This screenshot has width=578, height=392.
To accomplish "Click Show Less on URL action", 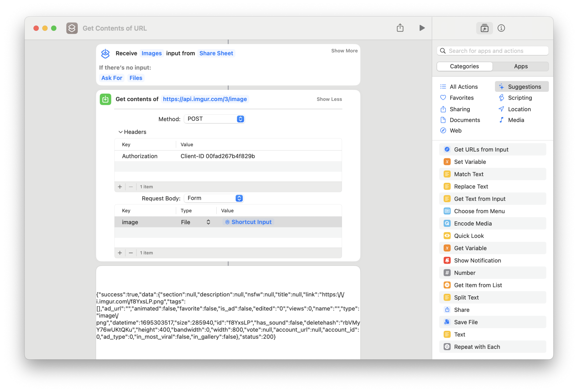I will tap(329, 99).
